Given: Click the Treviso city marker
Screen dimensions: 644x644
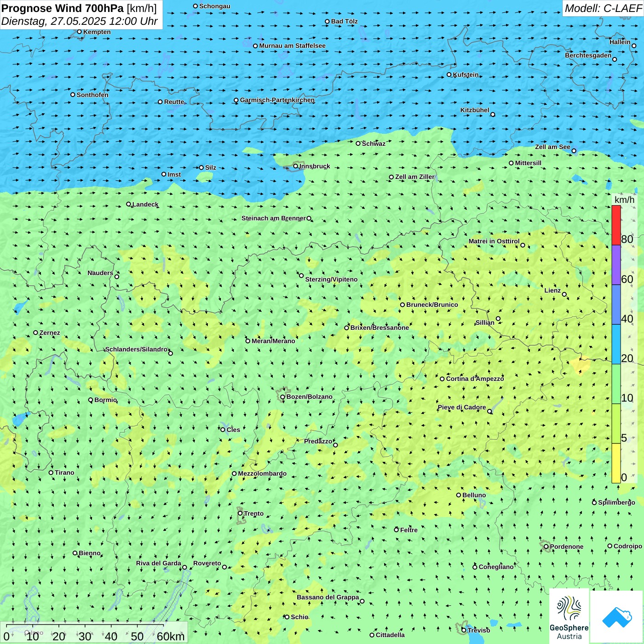Looking at the screenshot, I should pyautogui.click(x=464, y=630).
